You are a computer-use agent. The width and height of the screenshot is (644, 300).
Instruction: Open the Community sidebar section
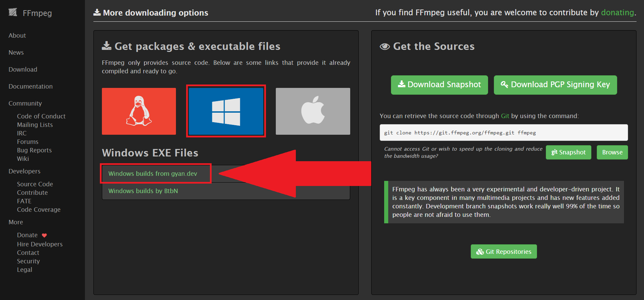click(25, 104)
